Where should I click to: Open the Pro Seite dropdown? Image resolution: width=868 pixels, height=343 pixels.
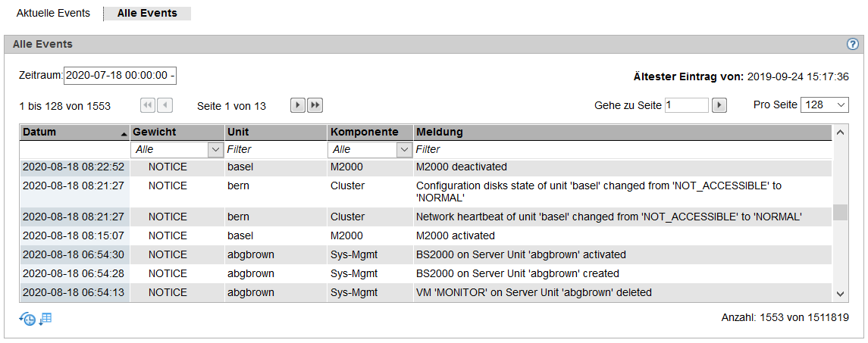824,105
